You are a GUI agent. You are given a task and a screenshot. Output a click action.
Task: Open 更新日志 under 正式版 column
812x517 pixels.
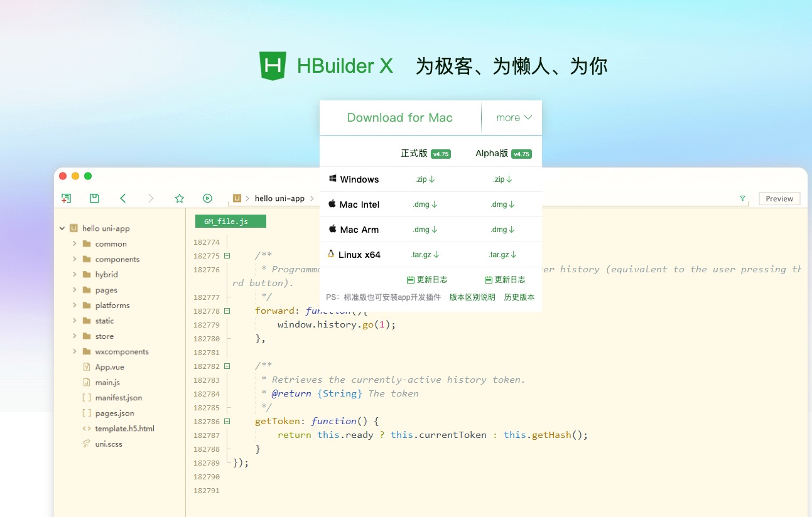pyautogui.click(x=427, y=280)
